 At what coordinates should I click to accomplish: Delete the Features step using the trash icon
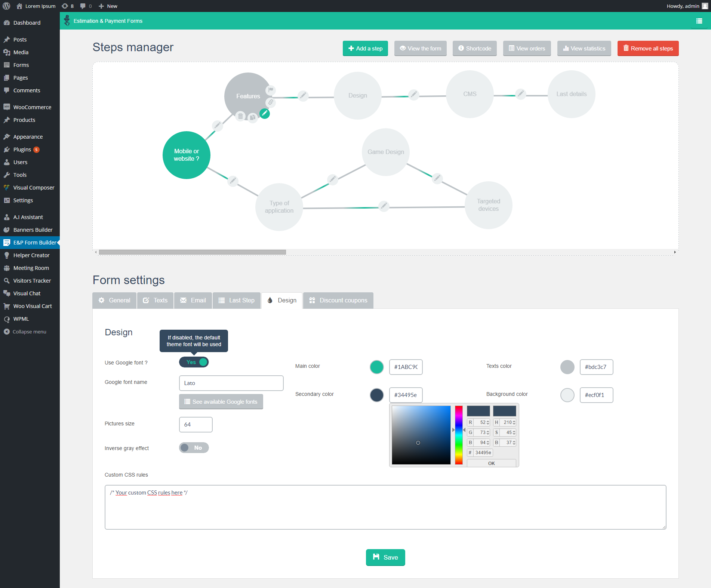click(x=240, y=116)
